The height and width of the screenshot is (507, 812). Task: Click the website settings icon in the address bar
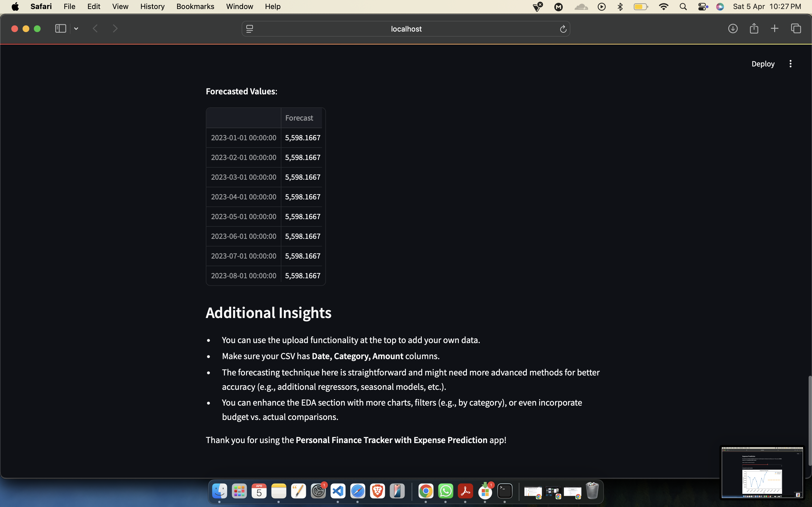point(250,29)
